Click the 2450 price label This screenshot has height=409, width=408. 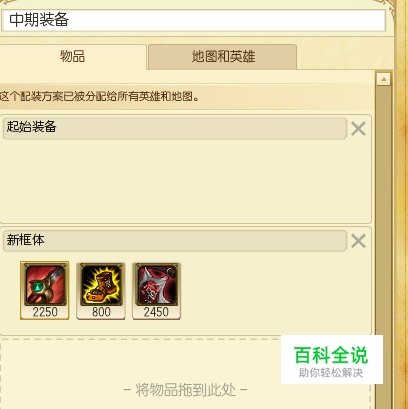point(156,312)
